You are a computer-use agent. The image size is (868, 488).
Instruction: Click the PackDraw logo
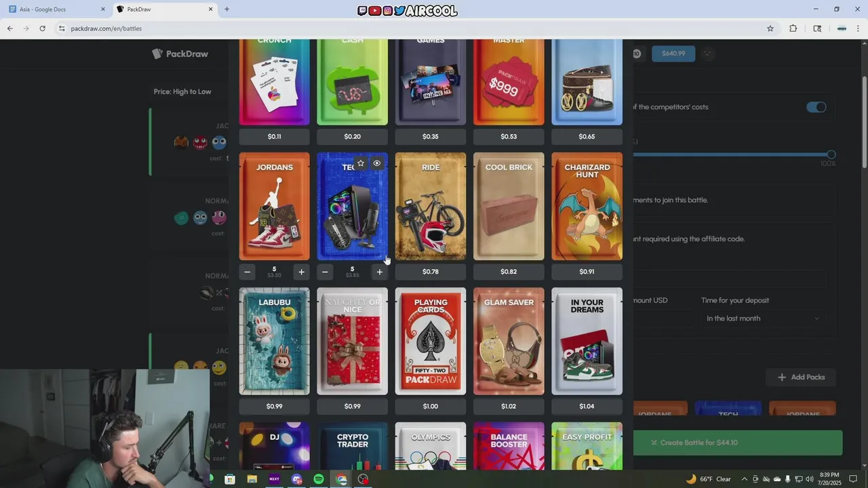(x=180, y=54)
